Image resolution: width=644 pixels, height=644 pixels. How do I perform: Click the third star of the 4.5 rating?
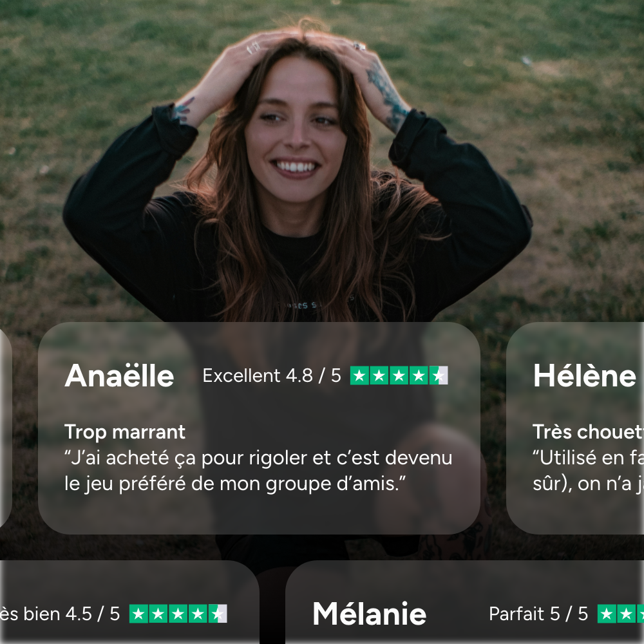click(x=178, y=614)
